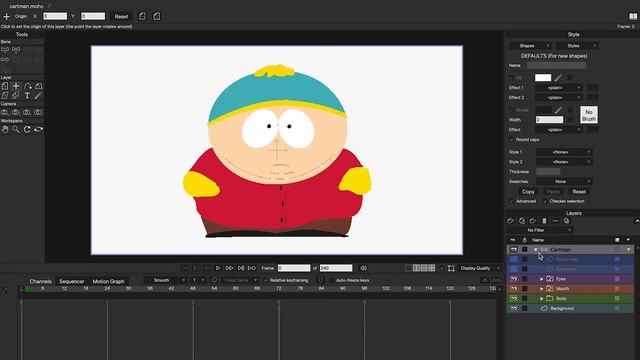The width and height of the screenshot is (640, 360).
Task: Click the No Brush button
Action: tap(589, 115)
